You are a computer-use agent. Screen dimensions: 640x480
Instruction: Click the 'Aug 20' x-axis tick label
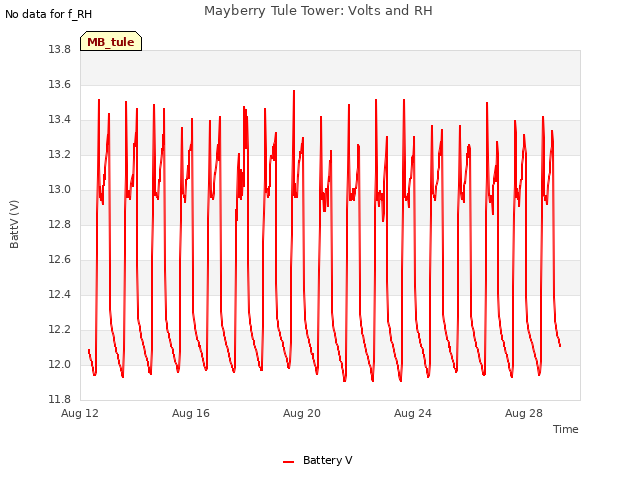[x=302, y=413]
